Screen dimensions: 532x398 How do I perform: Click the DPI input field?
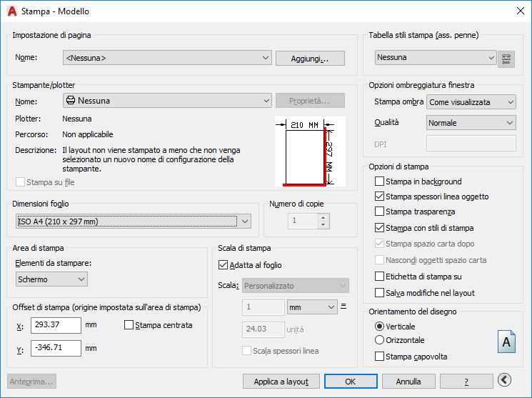click(471, 144)
